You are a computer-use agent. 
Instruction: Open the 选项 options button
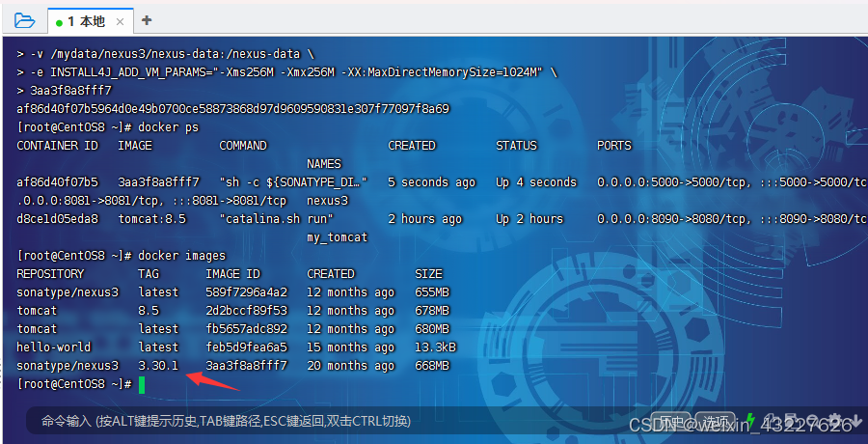(715, 421)
